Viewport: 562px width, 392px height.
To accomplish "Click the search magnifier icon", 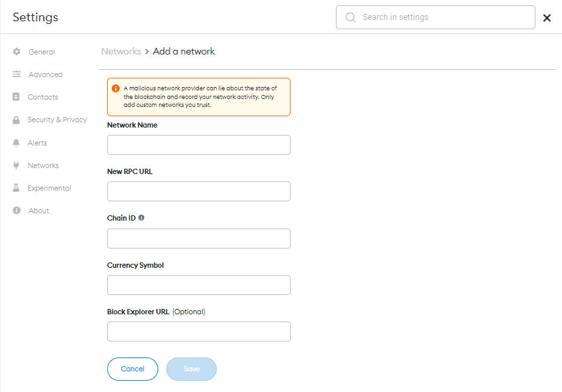I will click(x=351, y=17).
